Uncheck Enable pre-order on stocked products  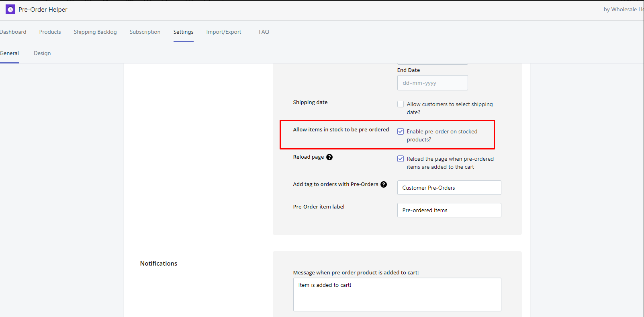[401, 132]
